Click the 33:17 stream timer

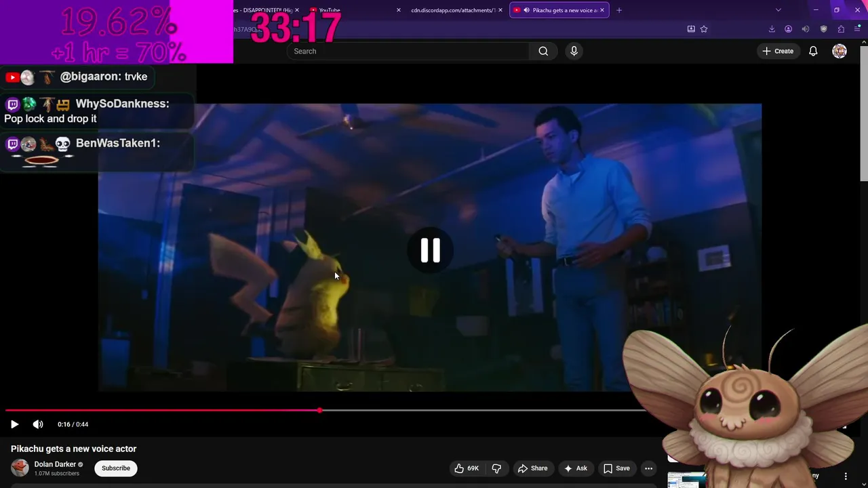click(x=296, y=28)
